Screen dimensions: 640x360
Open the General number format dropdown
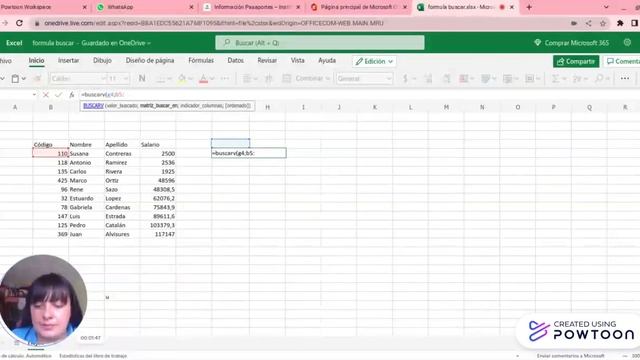364,78
